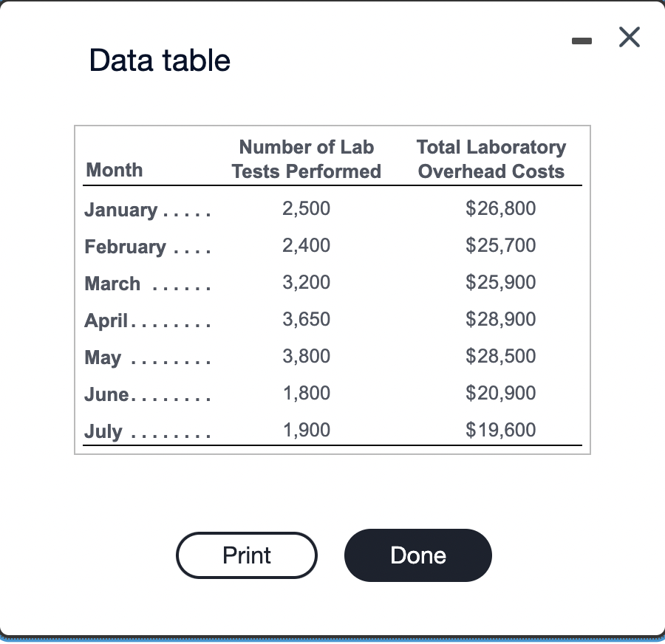Close the Data table dialog

(x=630, y=37)
